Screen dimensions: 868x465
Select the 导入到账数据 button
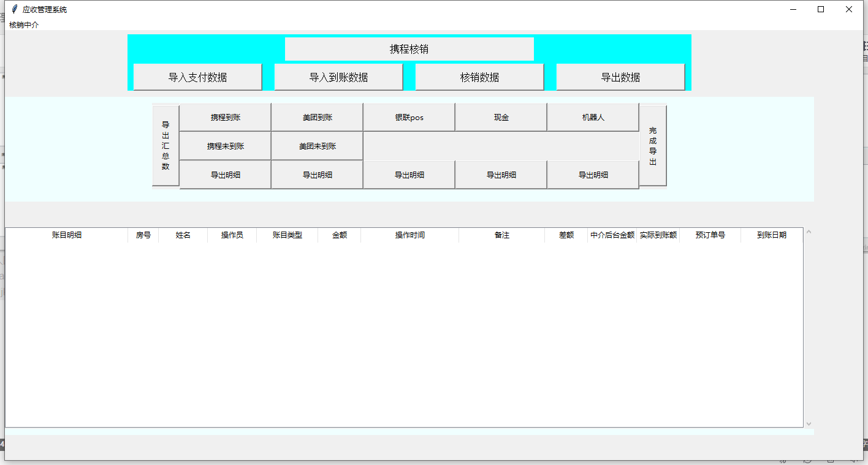tap(338, 77)
